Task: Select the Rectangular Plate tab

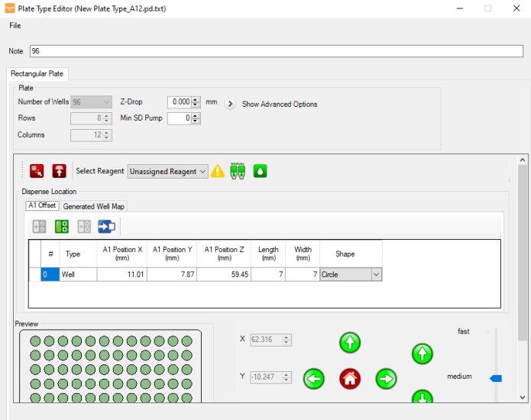Action: click(x=37, y=74)
